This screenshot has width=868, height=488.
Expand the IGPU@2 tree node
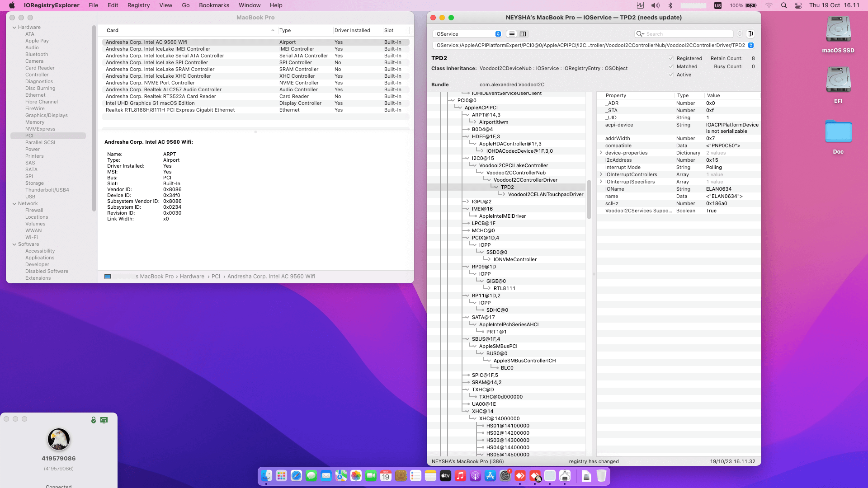tap(467, 202)
